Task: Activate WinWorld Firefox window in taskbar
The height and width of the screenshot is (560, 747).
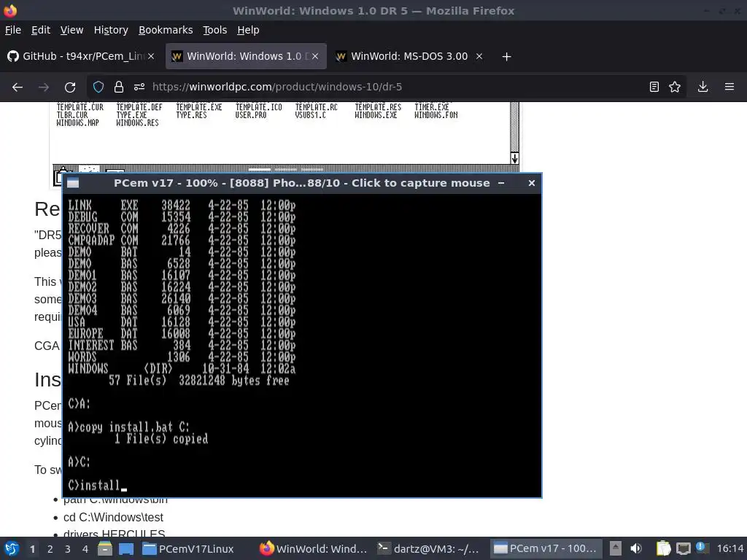Action: coord(314,548)
